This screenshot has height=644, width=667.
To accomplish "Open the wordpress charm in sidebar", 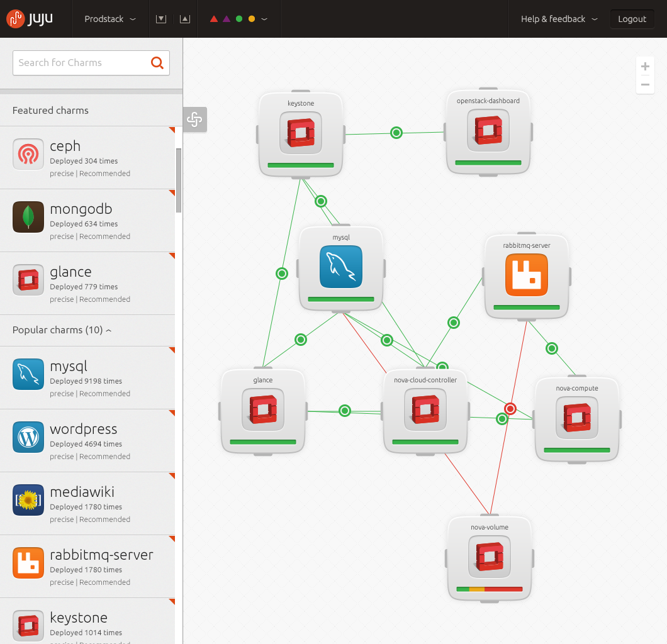I will click(x=87, y=441).
